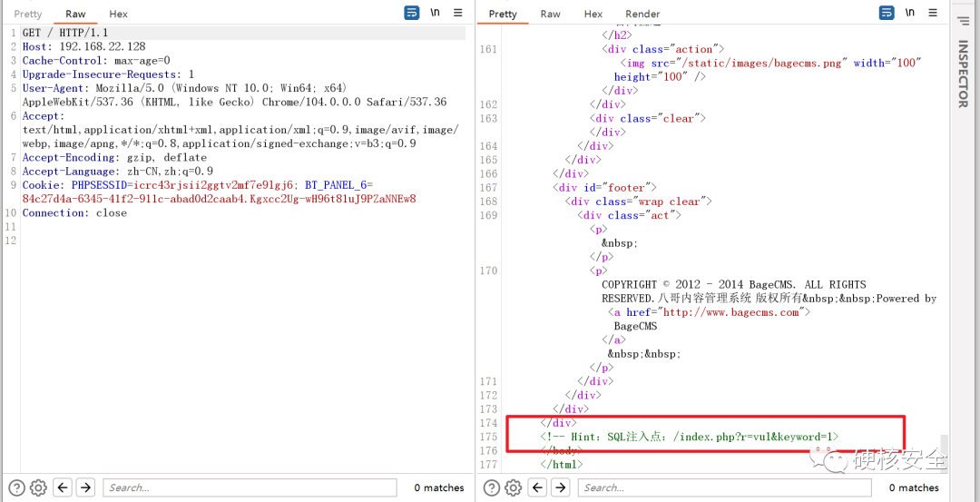
Task: Open the help icon under response pane
Action: [x=492, y=487]
